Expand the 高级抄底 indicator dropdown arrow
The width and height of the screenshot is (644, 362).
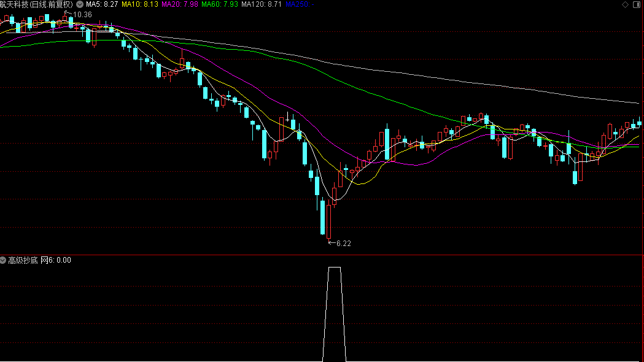[3, 260]
